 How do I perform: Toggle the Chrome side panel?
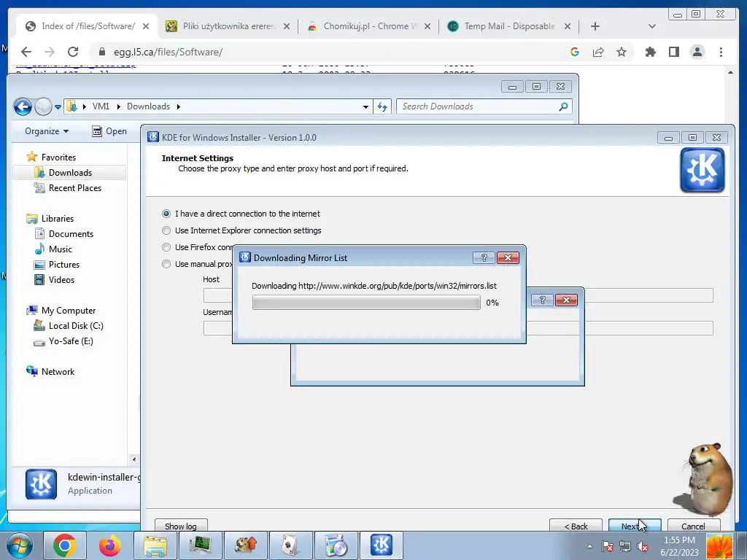(673, 52)
